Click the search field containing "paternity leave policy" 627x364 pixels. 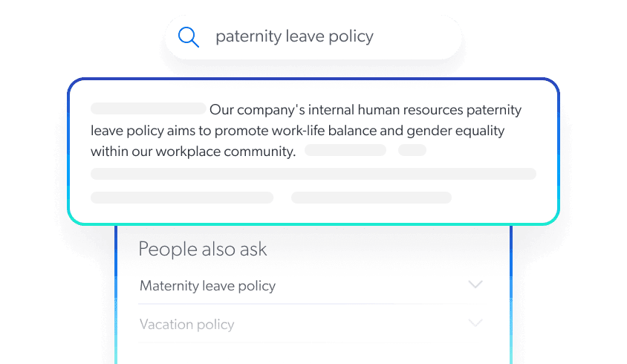click(312, 37)
